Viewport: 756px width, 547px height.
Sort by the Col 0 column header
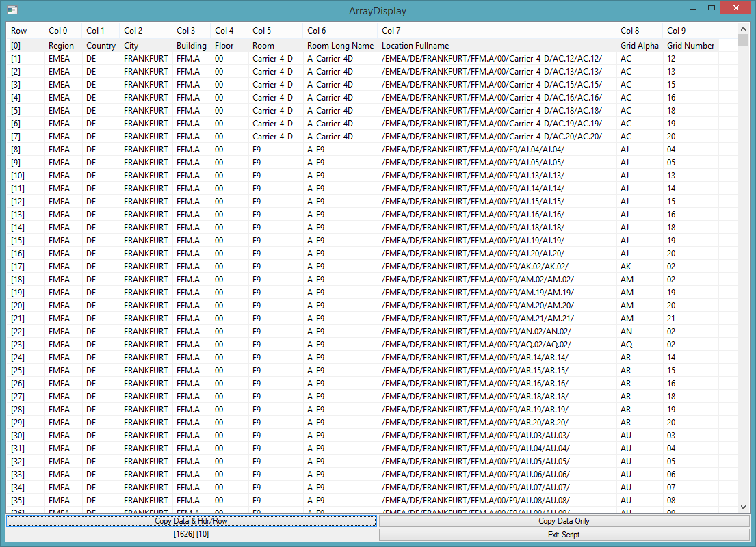coord(58,31)
